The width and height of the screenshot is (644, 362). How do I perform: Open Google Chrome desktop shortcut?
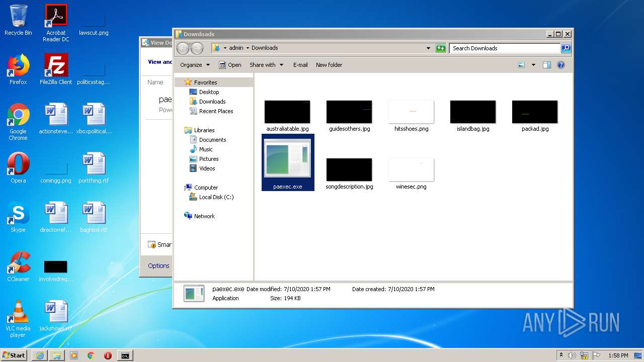18,122
